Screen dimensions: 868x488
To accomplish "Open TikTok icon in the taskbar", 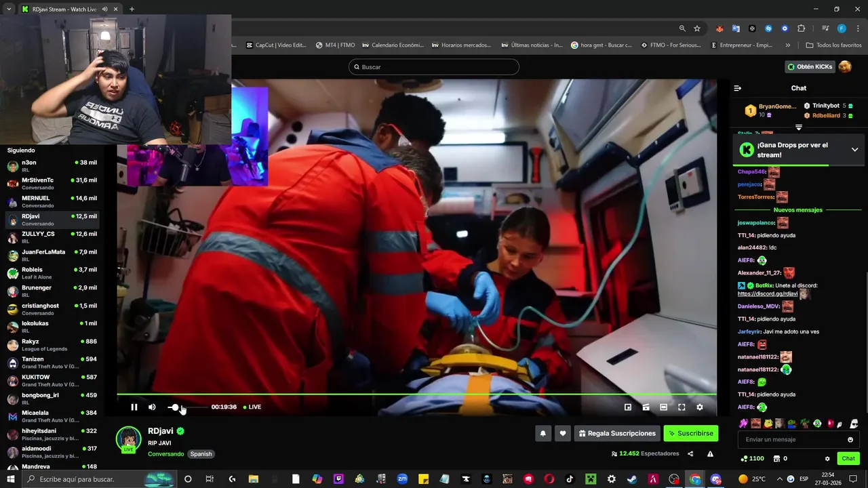I will (x=570, y=479).
